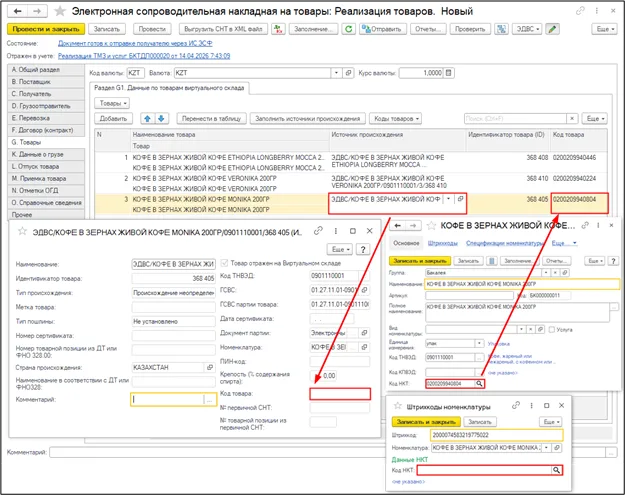The image size is (625, 495).
Task: Open Номенклатура dropdown in barcode window
Action: (x=546, y=448)
